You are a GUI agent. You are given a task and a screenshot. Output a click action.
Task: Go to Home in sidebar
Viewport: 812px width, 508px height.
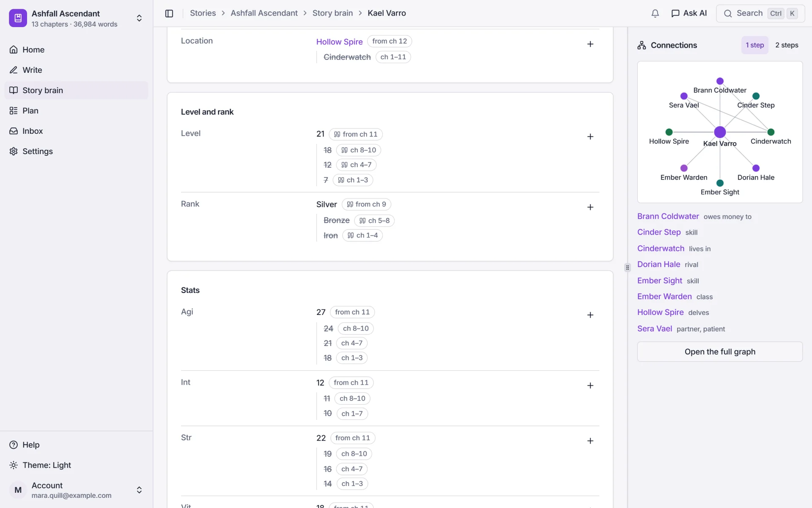[x=76, y=50]
